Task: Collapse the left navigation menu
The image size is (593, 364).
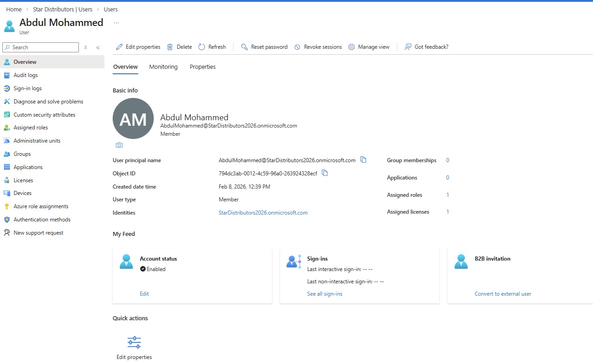Action: (98, 47)
